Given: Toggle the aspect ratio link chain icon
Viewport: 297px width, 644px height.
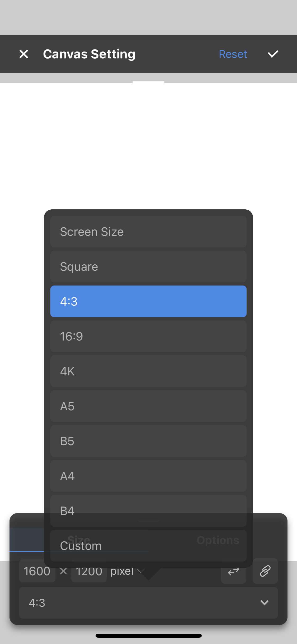Looking at the screenshot, I should pos(265,571).
